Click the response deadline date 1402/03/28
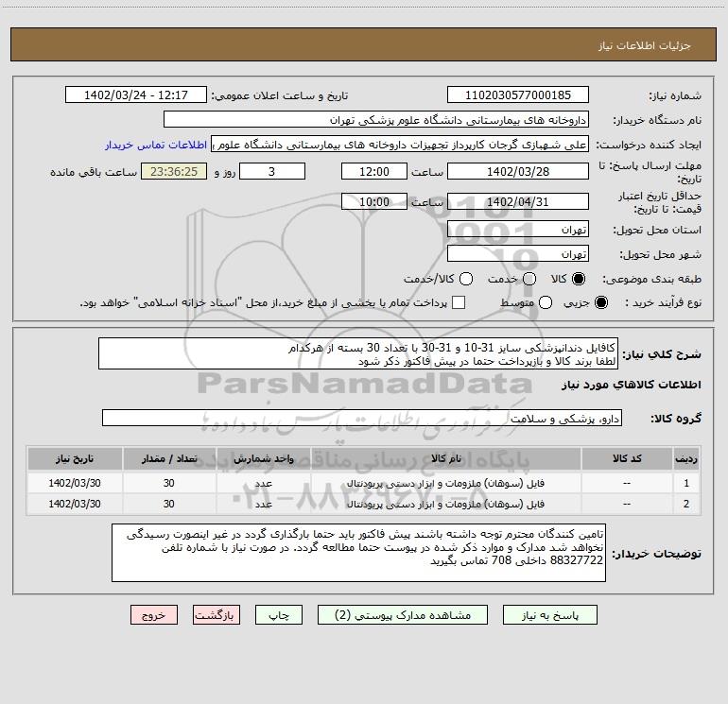 coord(518,171)
